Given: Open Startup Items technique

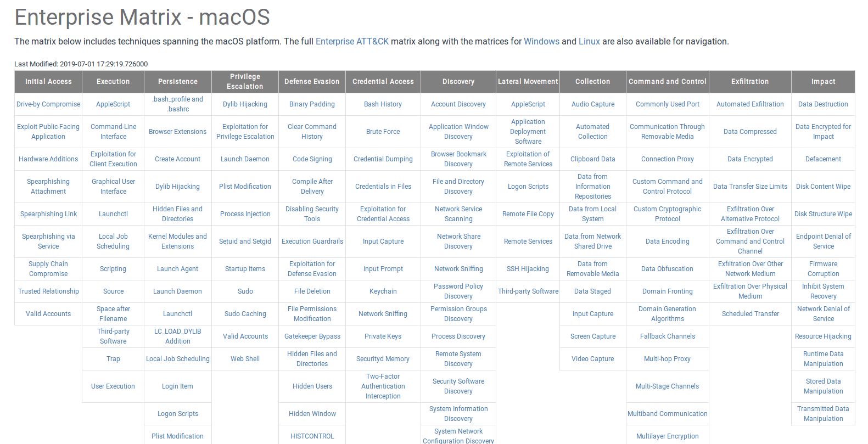Looking at the screenshot, I should (x=245, y=268).
